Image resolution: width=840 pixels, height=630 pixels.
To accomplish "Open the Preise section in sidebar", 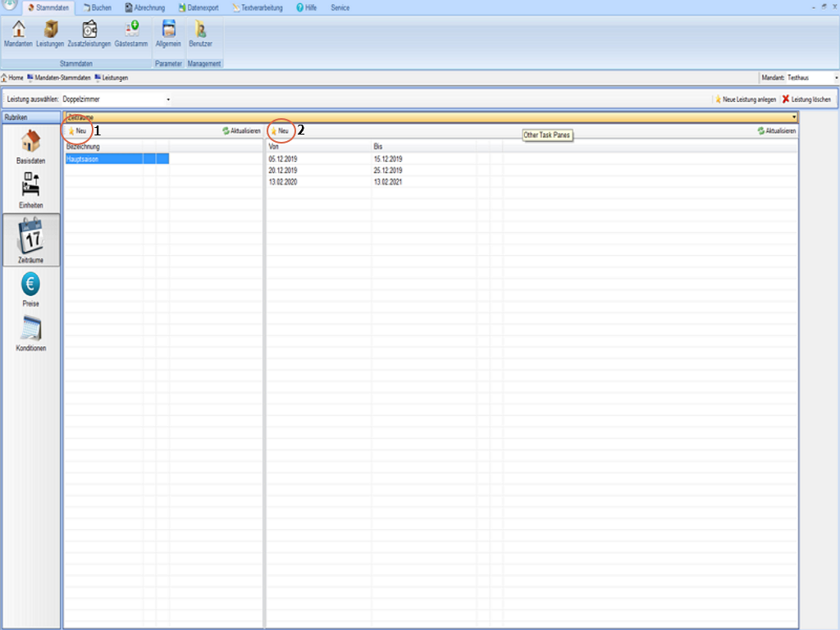I will pyautogui.click(x=31, y=290).
